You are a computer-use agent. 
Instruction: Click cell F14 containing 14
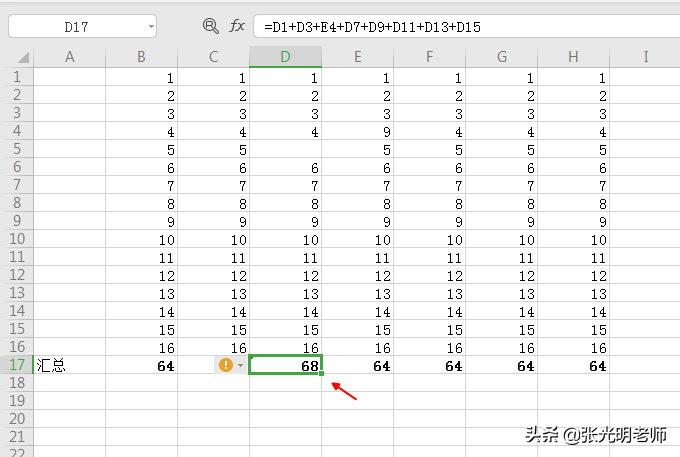(429, 311)
